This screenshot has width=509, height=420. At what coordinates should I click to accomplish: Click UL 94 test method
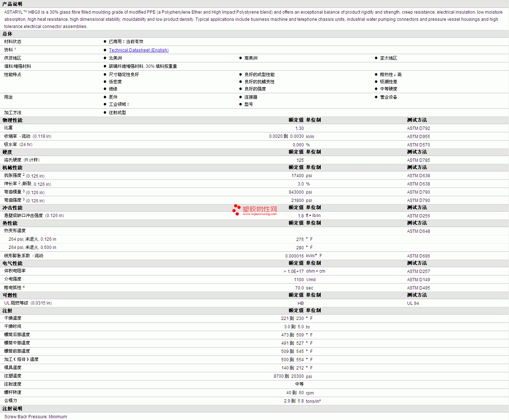coord(413,303)
